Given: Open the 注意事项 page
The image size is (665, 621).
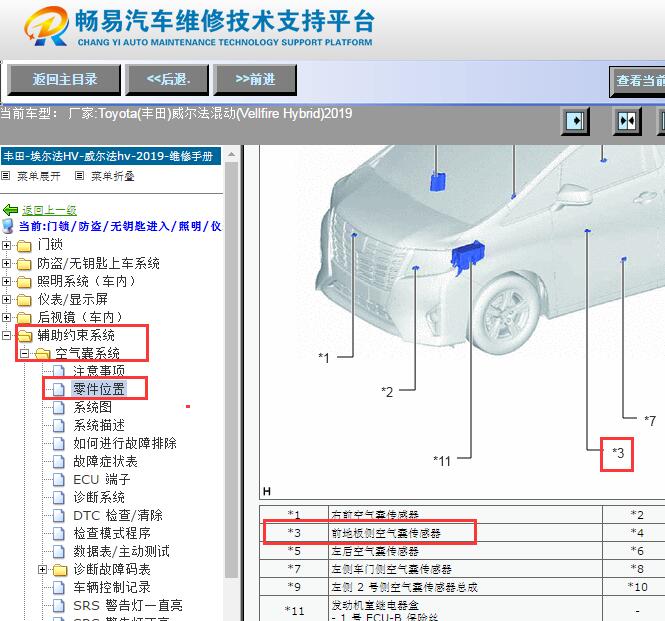Looking at the screenshot, I should (99, 371).
